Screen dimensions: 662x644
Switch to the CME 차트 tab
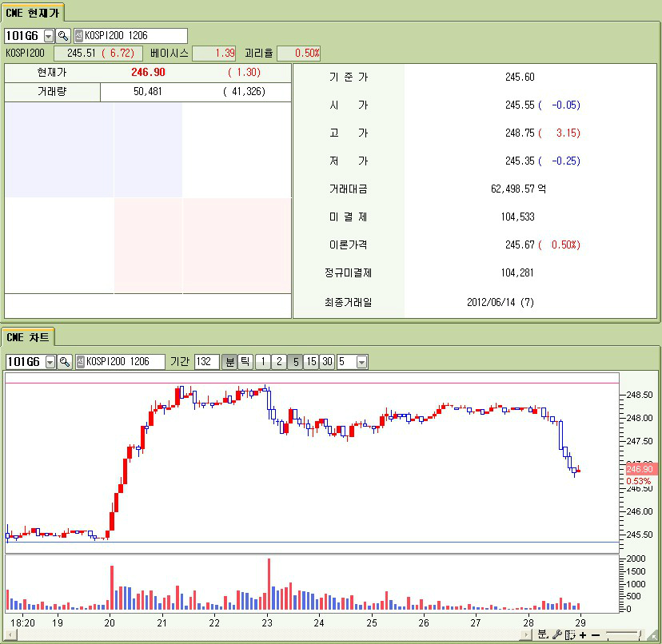(28, 337)
